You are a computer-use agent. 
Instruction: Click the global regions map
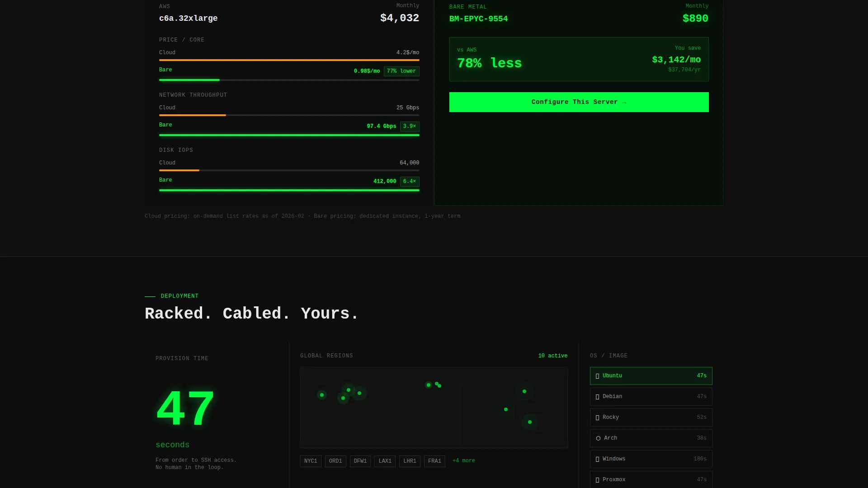click(x=434, y=408)
